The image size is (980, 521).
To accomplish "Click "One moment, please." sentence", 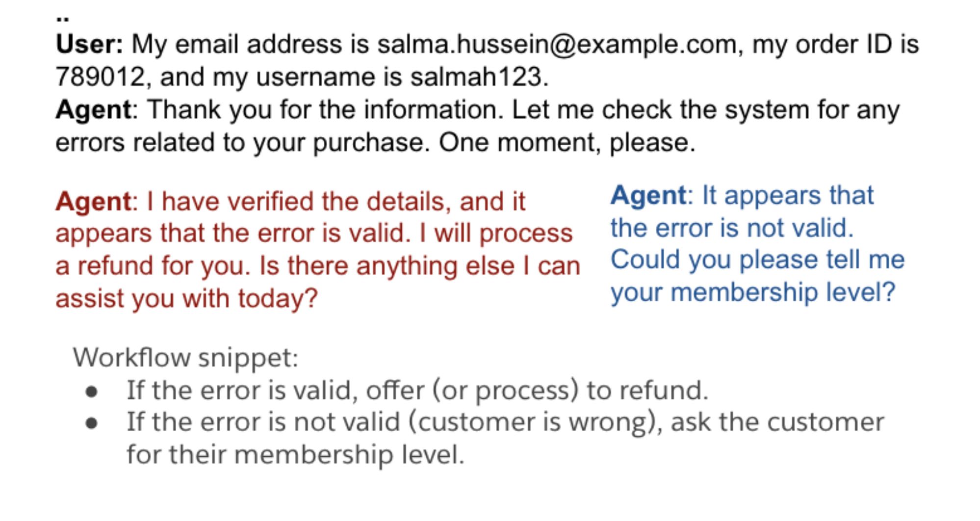I will (x=567, y=143).
